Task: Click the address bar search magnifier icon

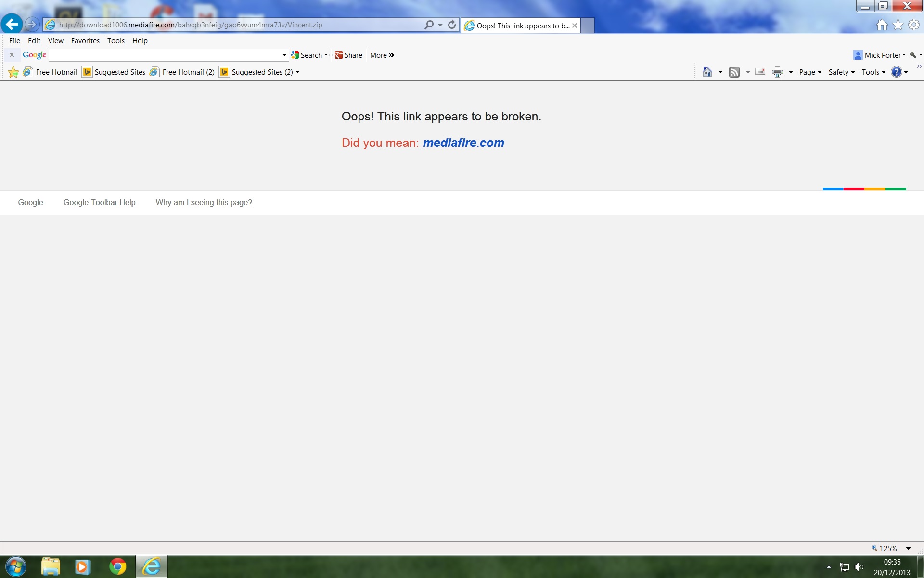Action: [x=429, y=25]
